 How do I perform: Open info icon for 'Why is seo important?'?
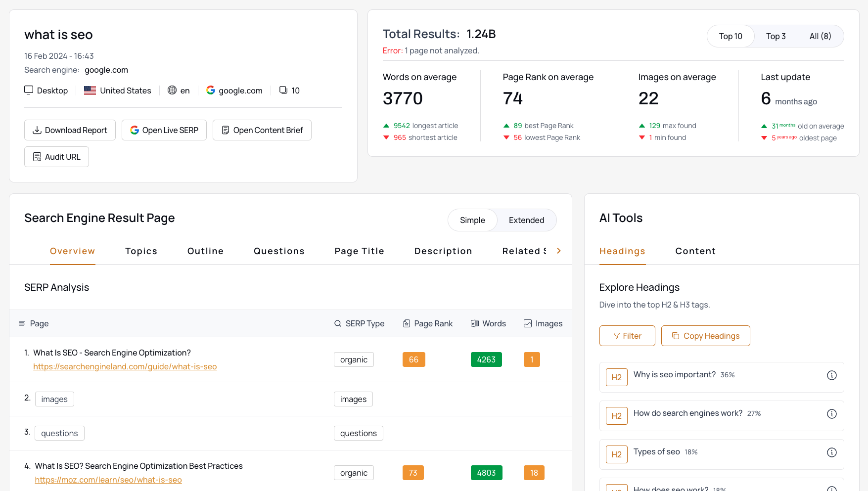point(831,375)
